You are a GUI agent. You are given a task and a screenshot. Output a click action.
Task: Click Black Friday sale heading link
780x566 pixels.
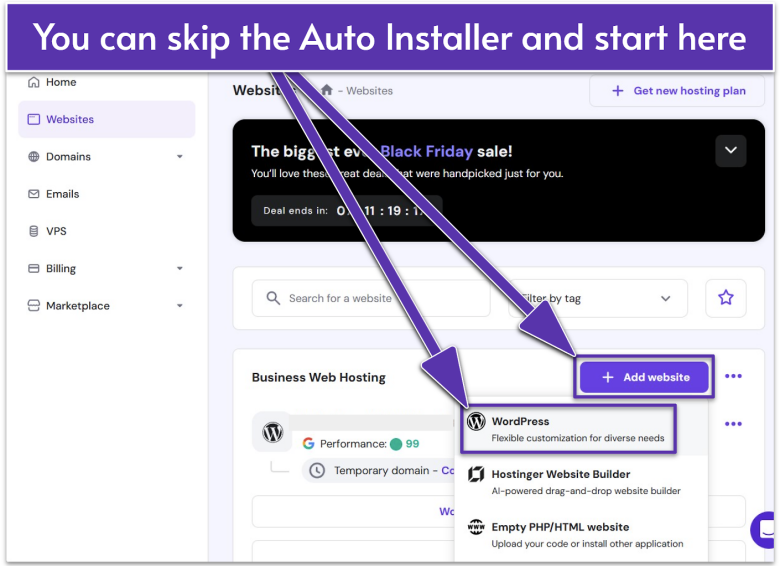426,151
